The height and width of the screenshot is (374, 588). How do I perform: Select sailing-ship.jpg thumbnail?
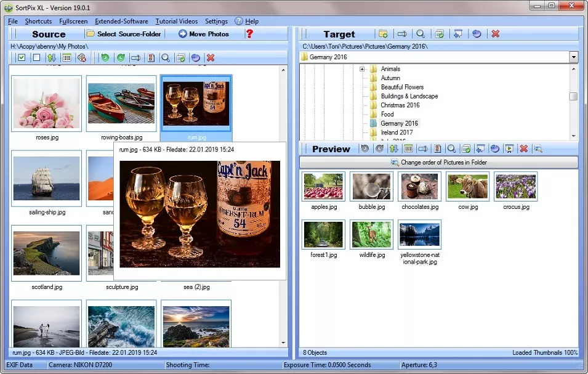point(47,179)
